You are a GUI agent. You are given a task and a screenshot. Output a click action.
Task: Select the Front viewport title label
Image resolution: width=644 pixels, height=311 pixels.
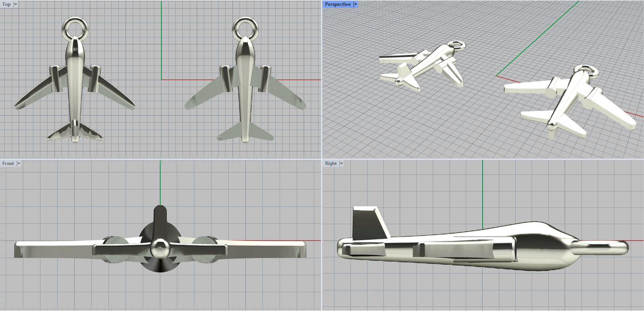click(x=8, y=164)
